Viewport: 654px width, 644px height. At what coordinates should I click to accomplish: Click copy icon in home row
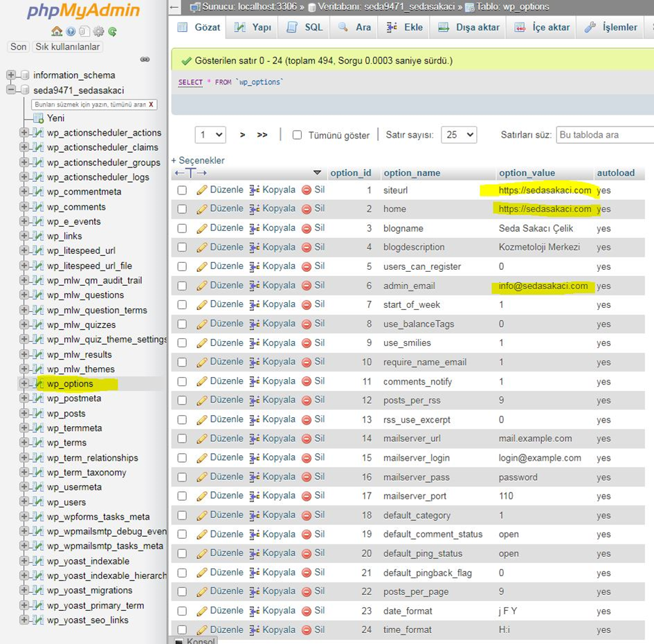click(255, 209)
